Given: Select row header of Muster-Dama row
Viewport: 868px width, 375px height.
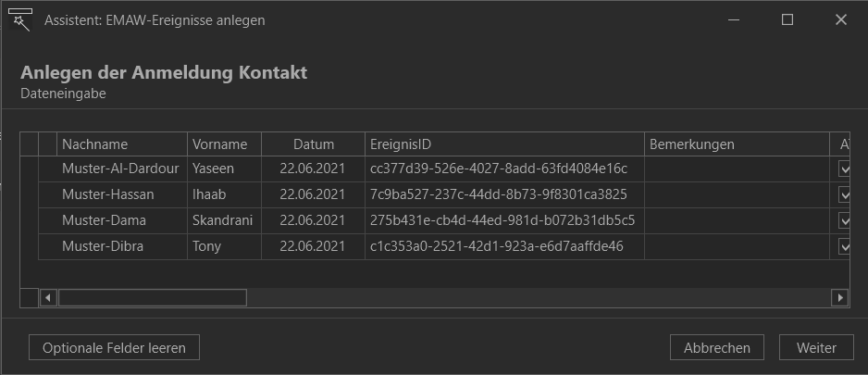Looking at the screenshot, I should (x=47, y=221).
